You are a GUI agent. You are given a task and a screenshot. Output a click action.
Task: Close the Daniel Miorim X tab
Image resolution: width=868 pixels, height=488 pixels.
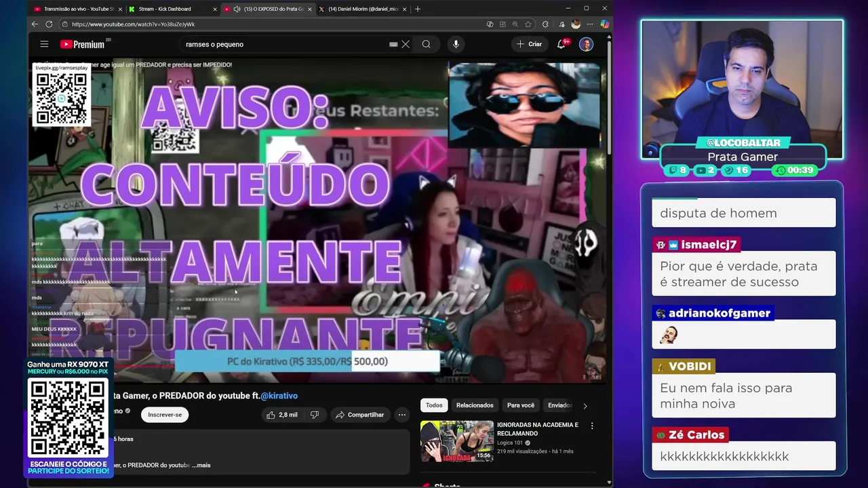pos(405,9)
